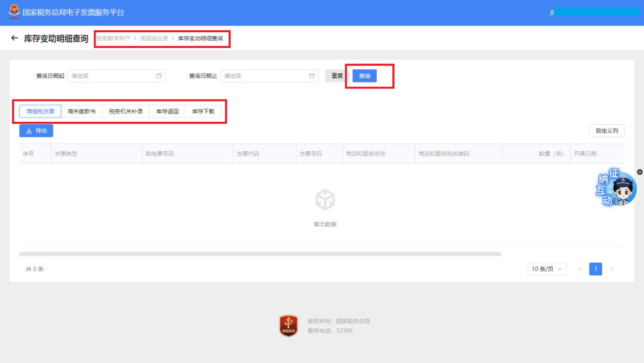Image resolution: width=644 pixels, height=363 pixels.
Task: Click the user profile icon in header
Action: click(552, 13)
